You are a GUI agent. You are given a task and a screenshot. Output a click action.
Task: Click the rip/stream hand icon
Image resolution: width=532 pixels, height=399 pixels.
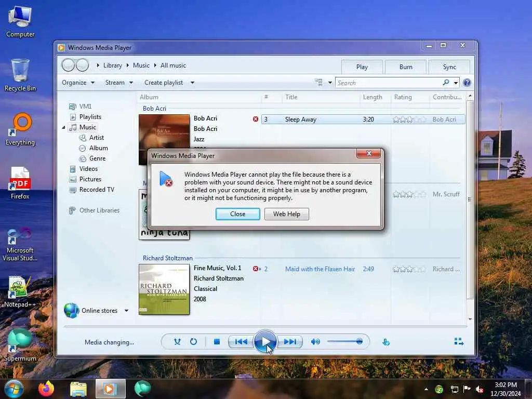pos(386,342)
